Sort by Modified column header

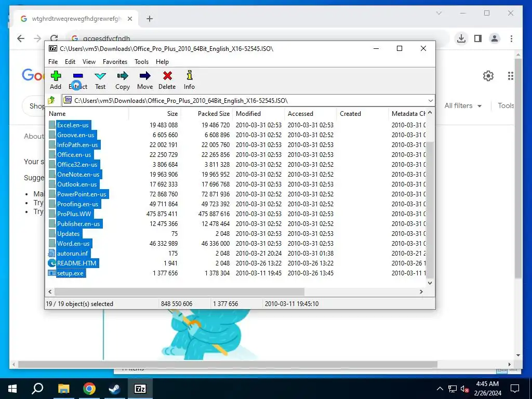[258, 114]
